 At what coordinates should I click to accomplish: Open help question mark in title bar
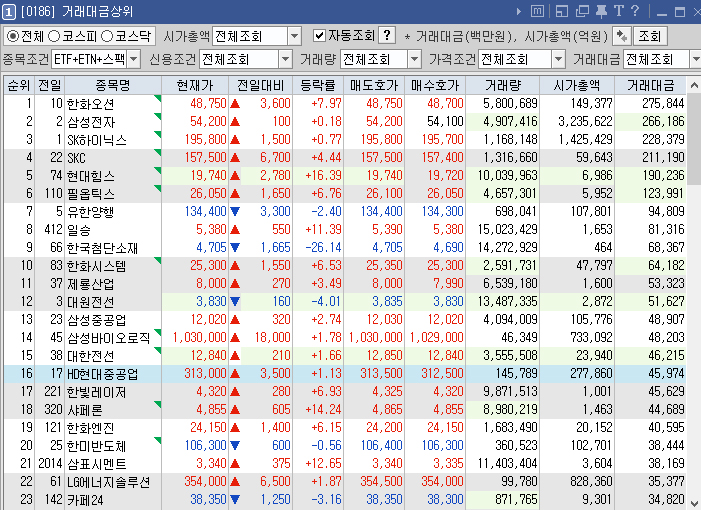coord(635,11)
